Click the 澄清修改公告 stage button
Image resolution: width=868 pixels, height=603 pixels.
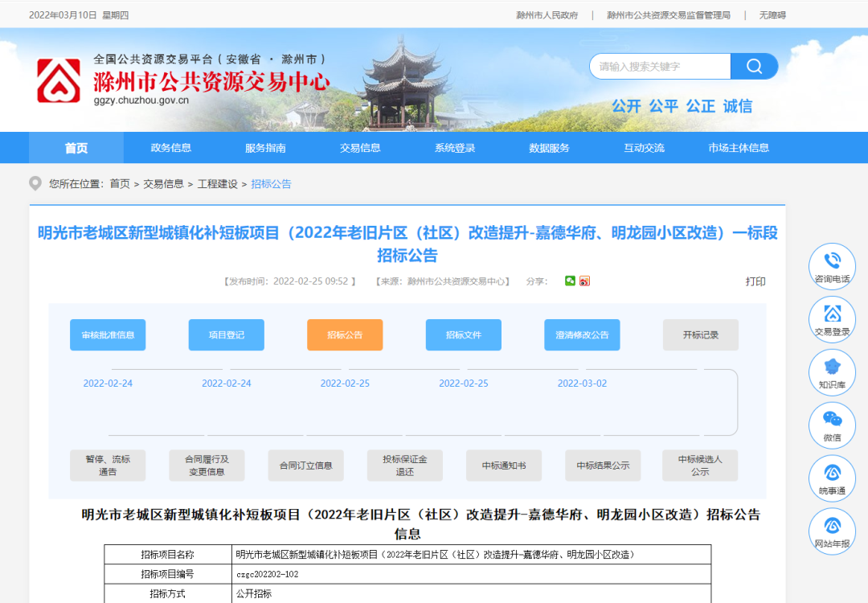(x=582, y=335)
